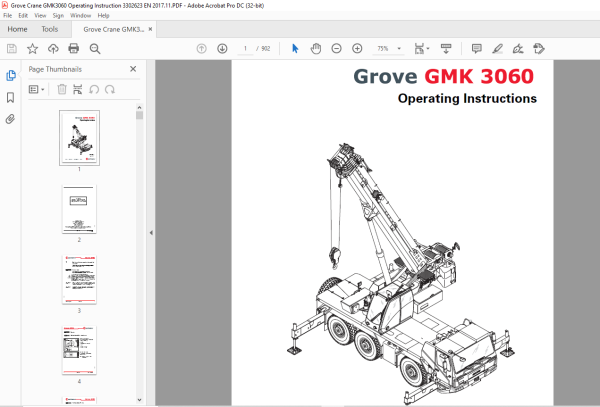Add a comment with speech bubble icon

tap(476, 49)
